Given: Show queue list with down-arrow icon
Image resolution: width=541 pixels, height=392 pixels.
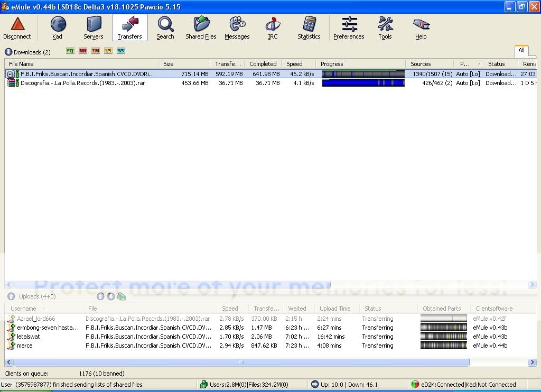Looking at the screenshot, I should point(111,296).
